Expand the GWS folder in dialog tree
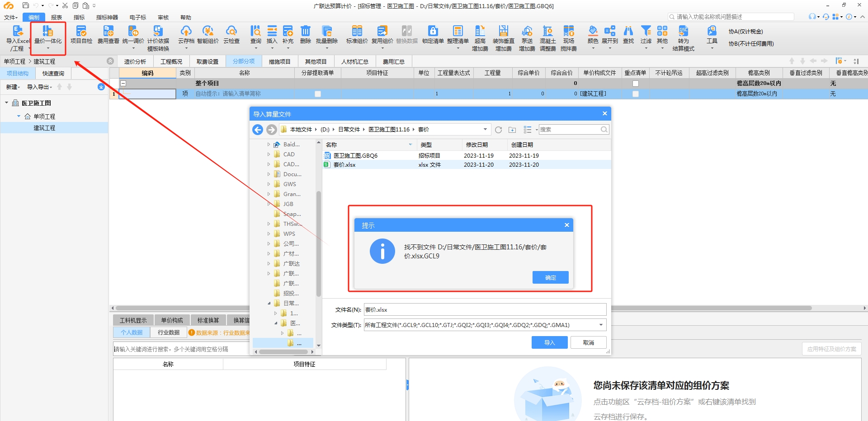The image size is (868, 421). coord(269,184)
